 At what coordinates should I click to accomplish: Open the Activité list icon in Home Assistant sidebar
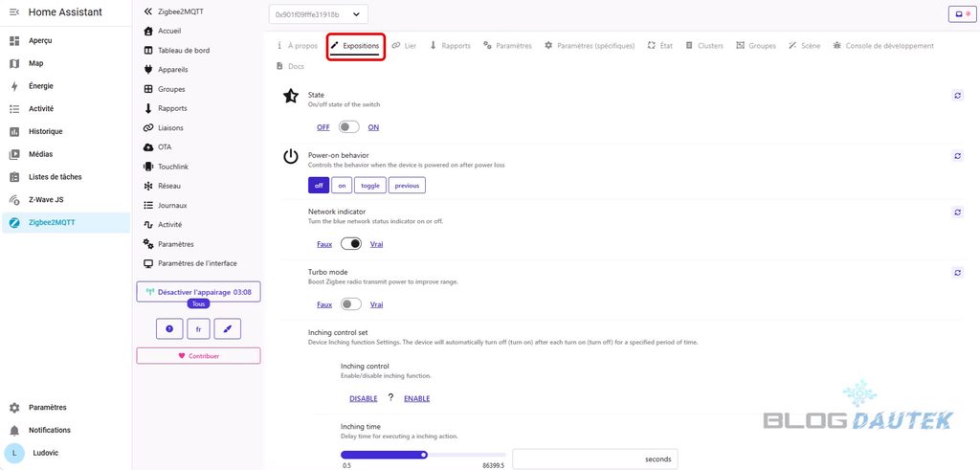tap(14, 109)
